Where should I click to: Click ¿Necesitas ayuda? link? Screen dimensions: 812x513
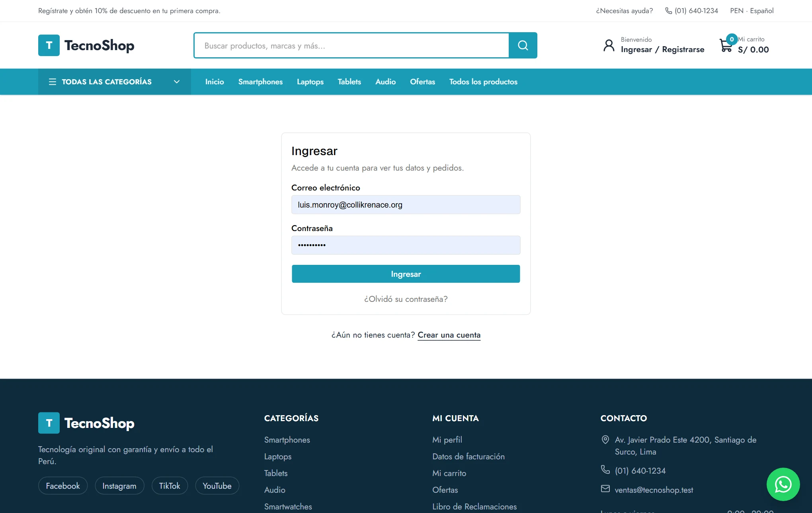click(625, 11)
